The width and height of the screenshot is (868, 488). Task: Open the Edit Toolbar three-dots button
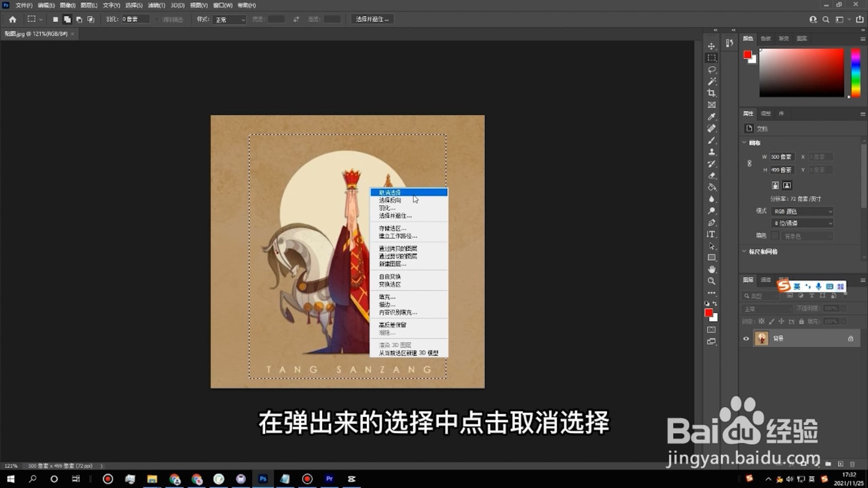[x=712, y=293]
